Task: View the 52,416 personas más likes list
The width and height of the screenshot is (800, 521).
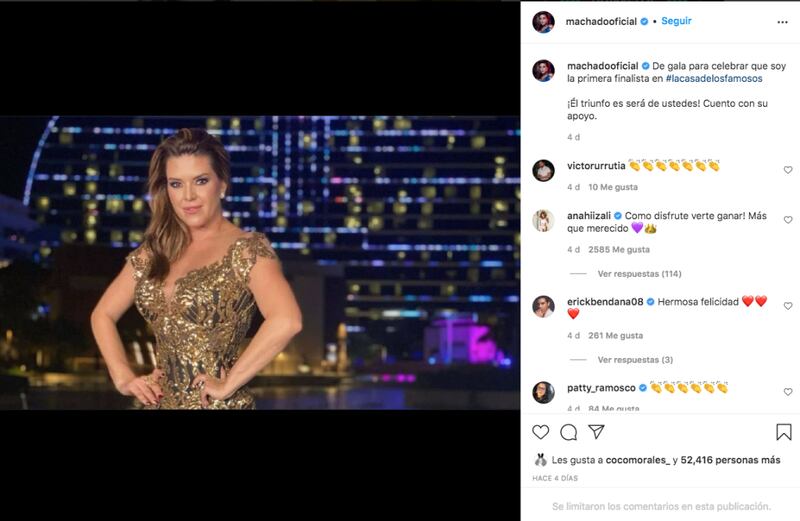Action: (x=730, y=460)
